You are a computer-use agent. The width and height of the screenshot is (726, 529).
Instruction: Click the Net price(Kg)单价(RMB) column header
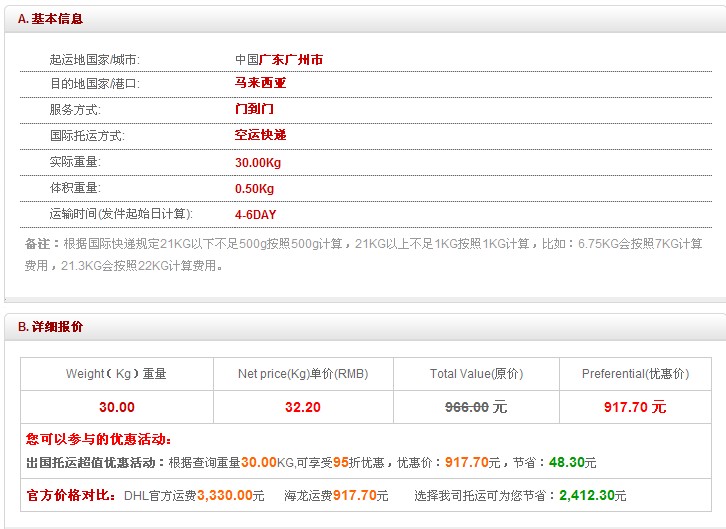pyautogui.click(x=303, y=374)
